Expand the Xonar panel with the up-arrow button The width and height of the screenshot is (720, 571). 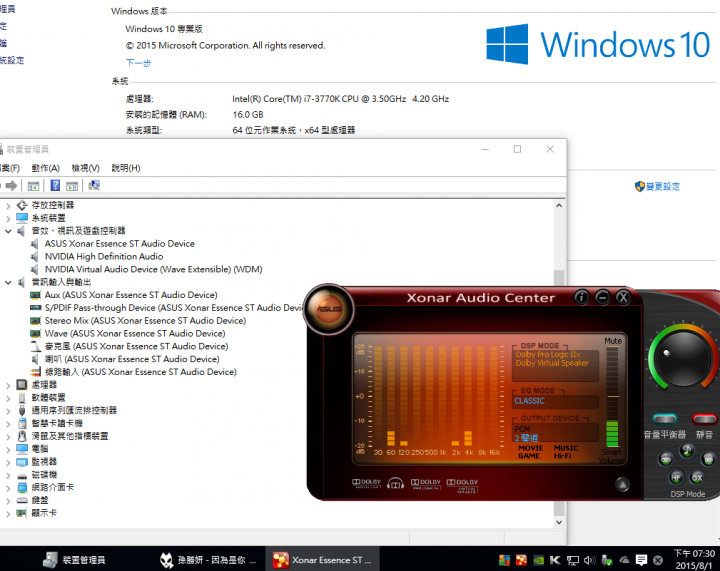click(622, 485)
